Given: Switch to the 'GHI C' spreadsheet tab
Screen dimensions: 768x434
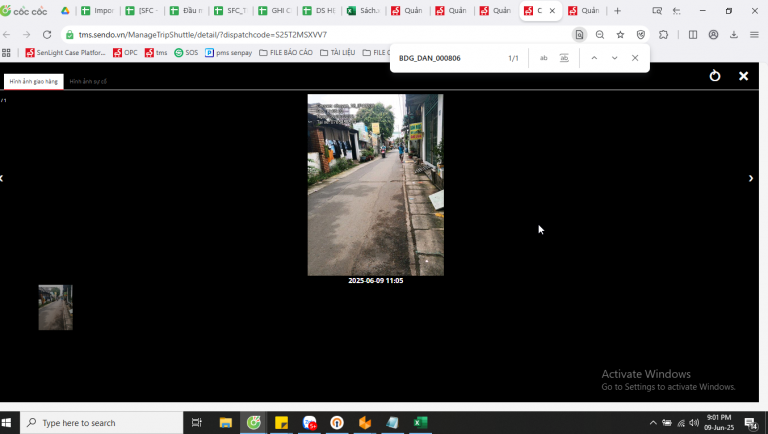Looking at the screenshot, I should click(x=275, y=11).
